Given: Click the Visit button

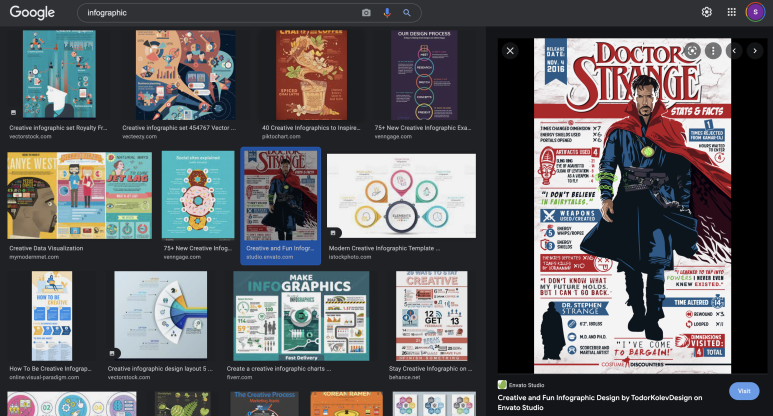Looking at the screenshot, I should [744, 391].
